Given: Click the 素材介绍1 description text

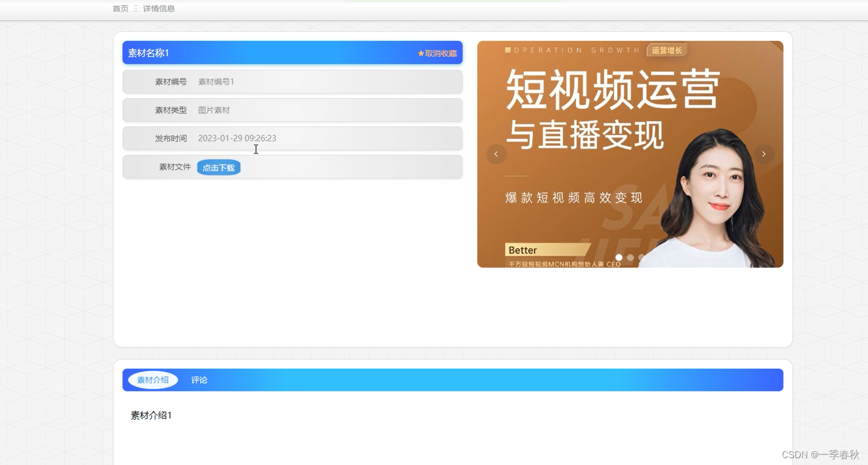Looking at the screenshot, I should click(151, 415).
